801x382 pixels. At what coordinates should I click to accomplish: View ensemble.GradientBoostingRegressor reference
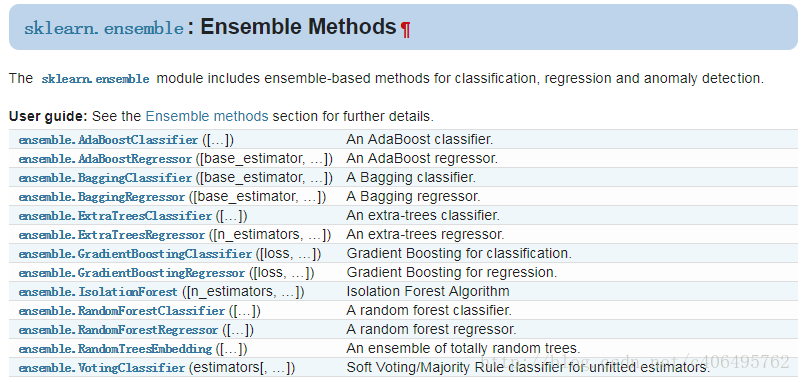click(132, 273)
